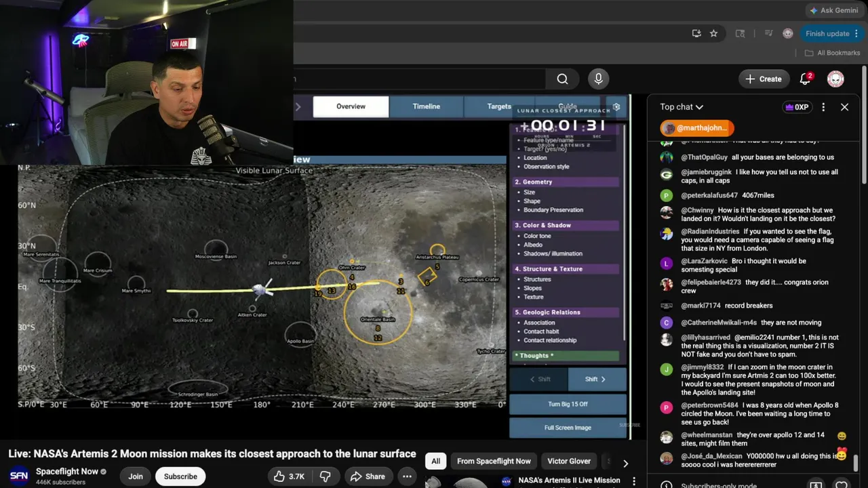Open NASA's Artemis II Live Mission suggestion
Image resolution: width=868 pixels, height=488 pixels.
coord(569,481)
